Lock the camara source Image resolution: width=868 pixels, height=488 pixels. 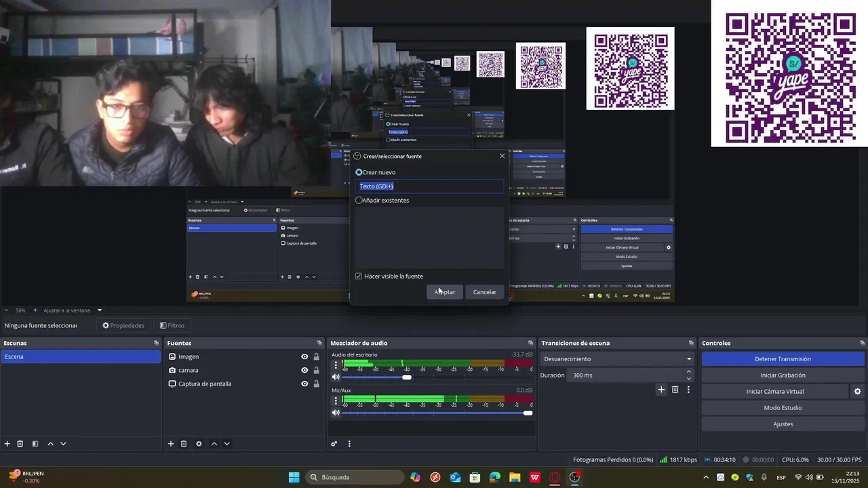click(x=316, y=370)
